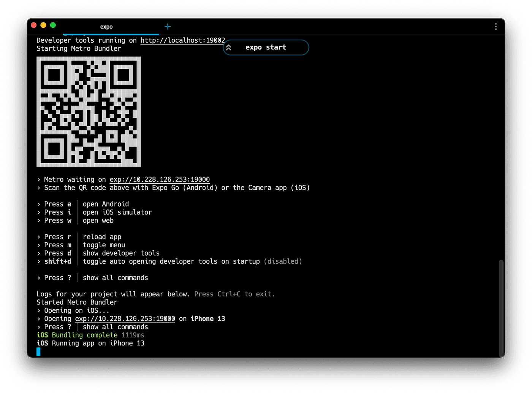Click the green iOS Bundling complete message

point(84,335)
